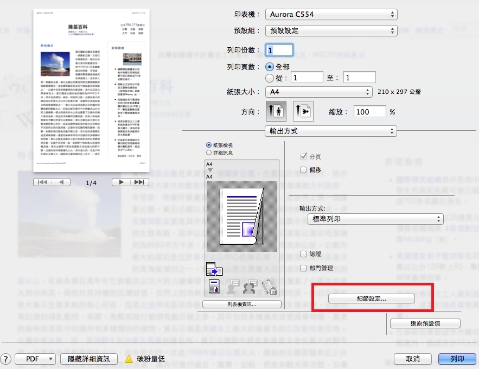Click the 1/4 page counter text
The width and height of the screenshot is (479, 369).
(x=91, y=183)
